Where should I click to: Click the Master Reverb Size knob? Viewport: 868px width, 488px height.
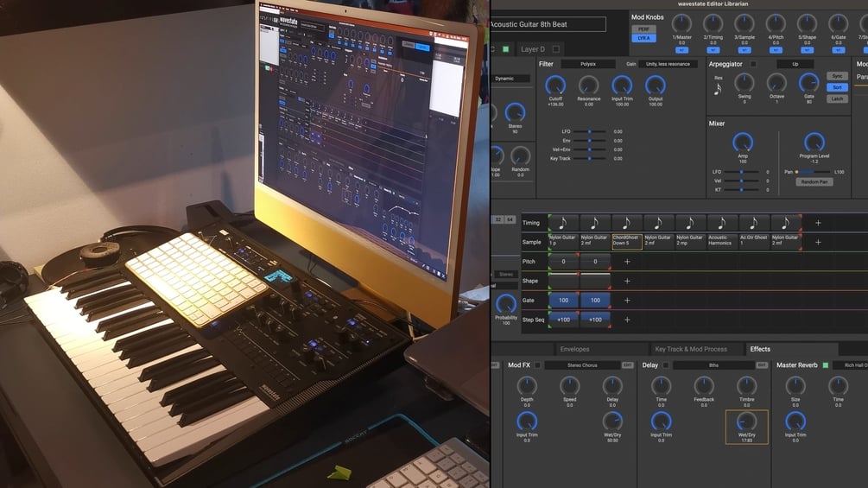(x=795, y=385)
